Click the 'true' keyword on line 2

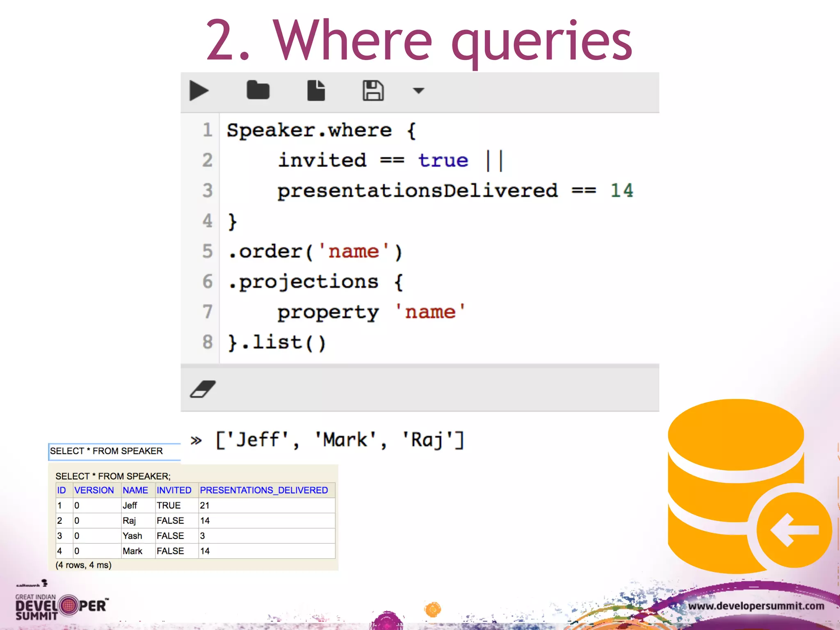click(443, 160)
